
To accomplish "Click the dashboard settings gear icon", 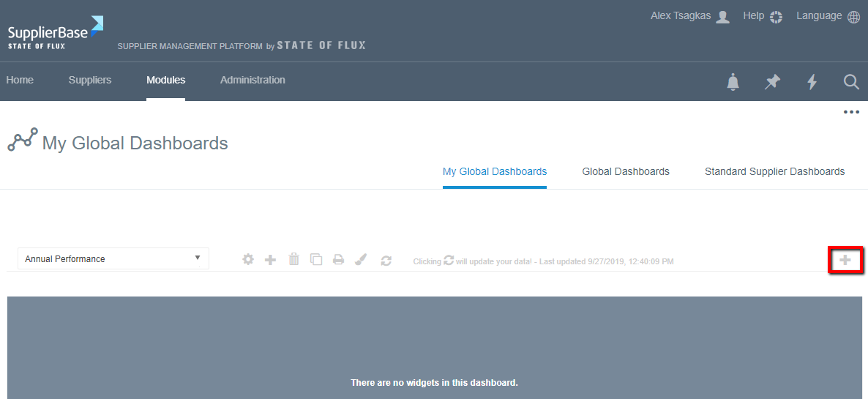I will (248, 259).
